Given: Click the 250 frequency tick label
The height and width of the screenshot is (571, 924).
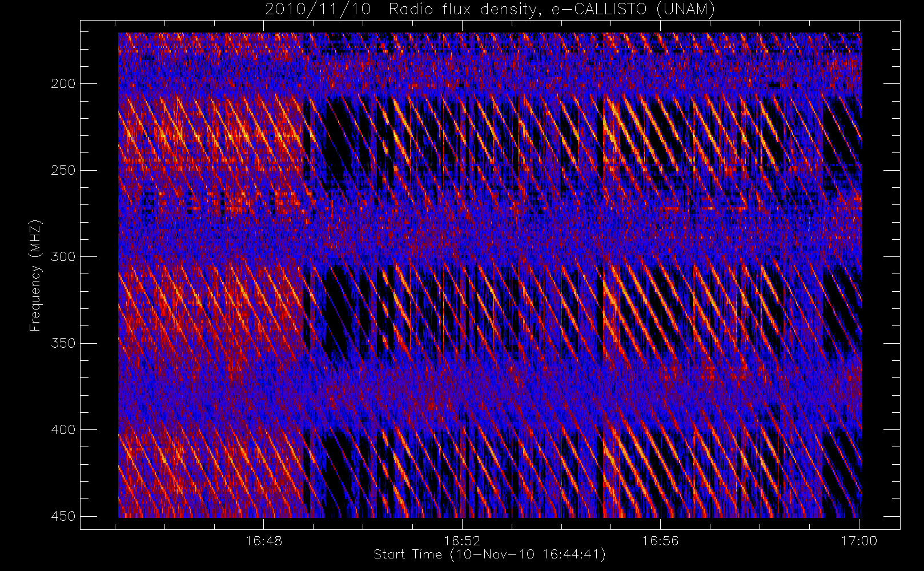Looking at the screenshot, I should tap(63, 170).
